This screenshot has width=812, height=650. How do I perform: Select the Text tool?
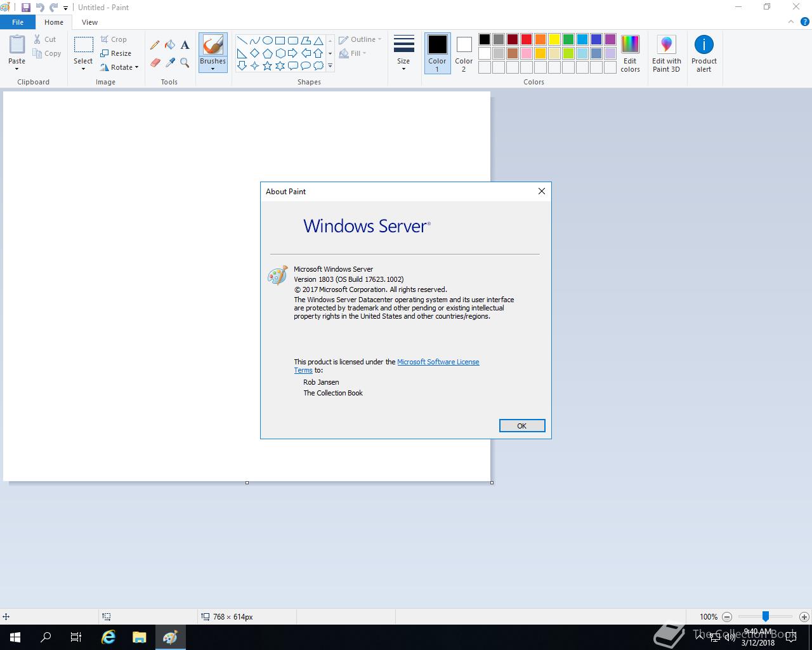coord(185,45)
